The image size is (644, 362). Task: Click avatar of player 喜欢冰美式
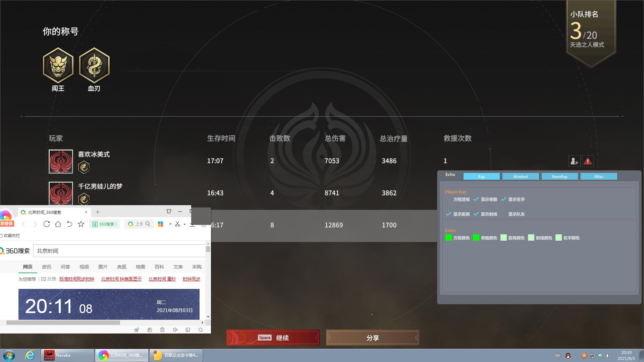tap(61, 162)
